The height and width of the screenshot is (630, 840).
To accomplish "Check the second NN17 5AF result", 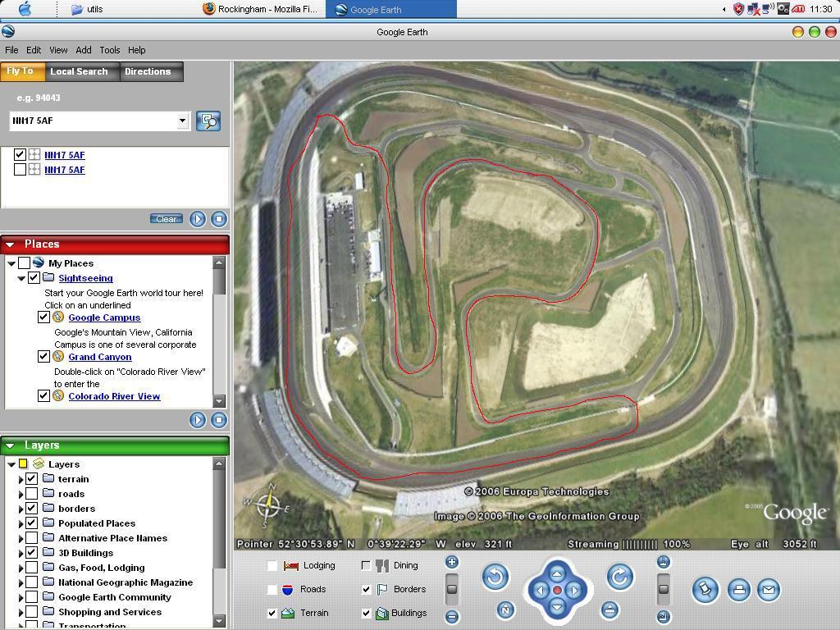I will point(20,170).
